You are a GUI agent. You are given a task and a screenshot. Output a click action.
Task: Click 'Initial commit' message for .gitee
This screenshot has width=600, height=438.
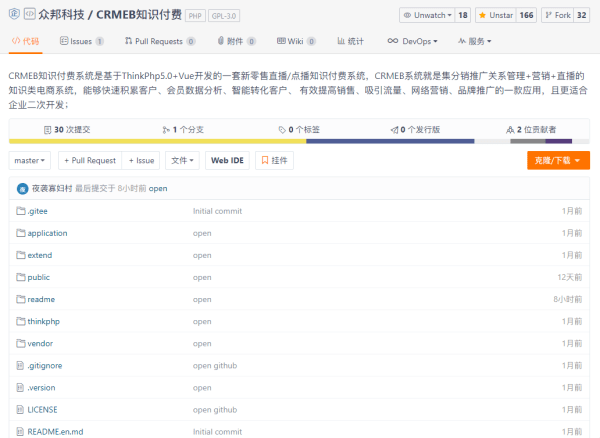217,211
